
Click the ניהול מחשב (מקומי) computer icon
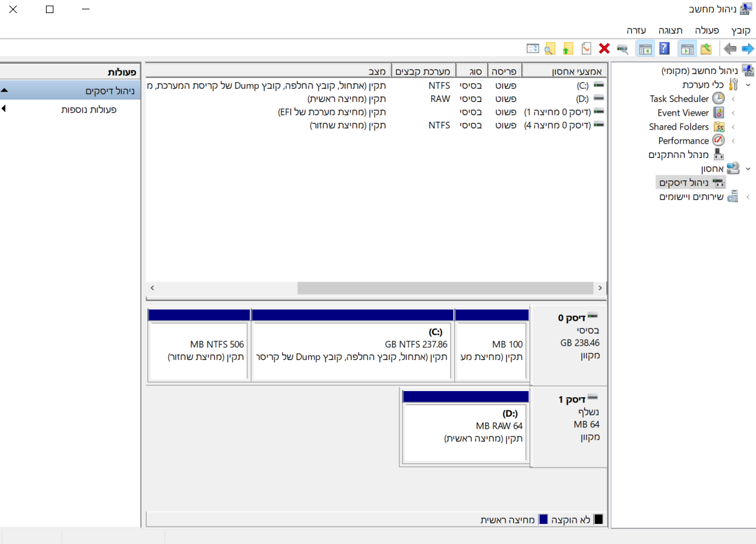point(747,70)
